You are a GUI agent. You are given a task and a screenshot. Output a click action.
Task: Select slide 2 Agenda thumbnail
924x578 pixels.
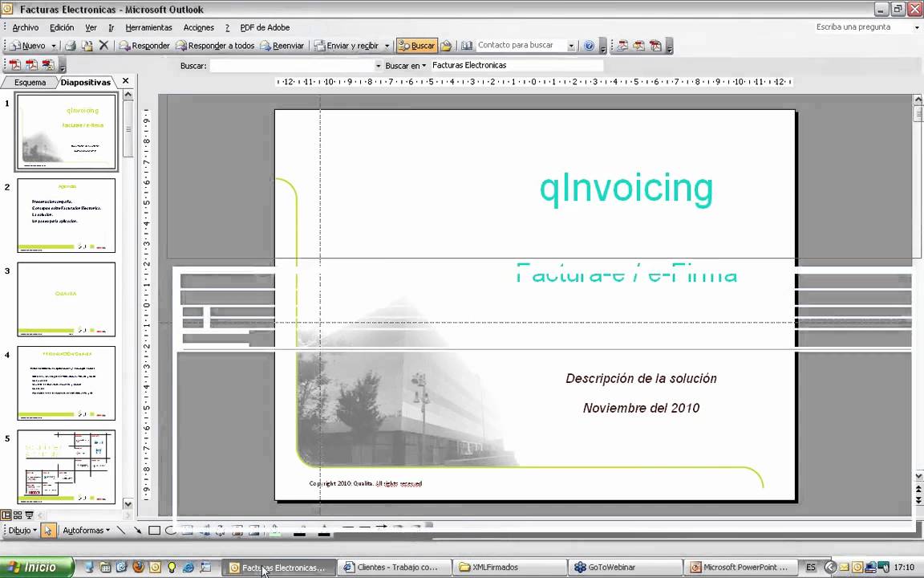(67, 215)
